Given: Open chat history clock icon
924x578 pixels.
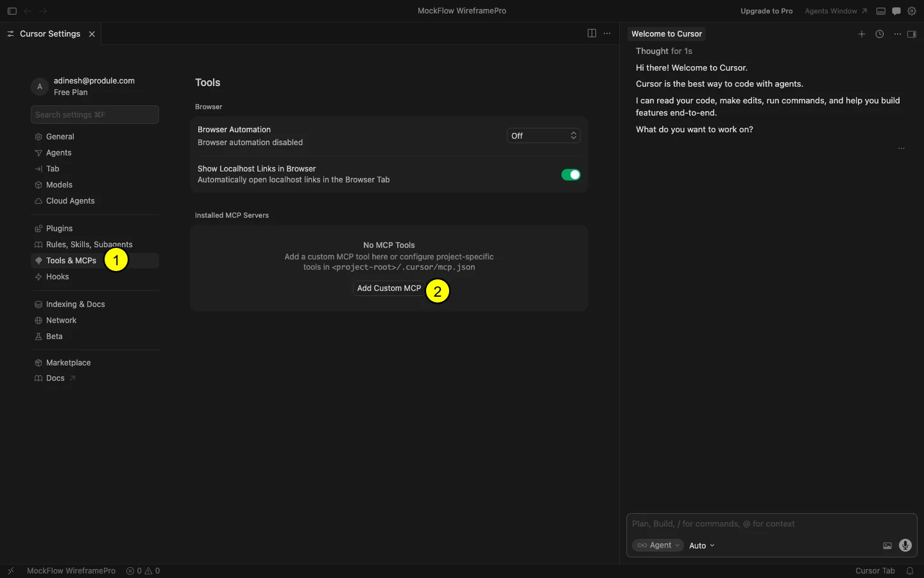Looking at the screenshot, I should pyautogui.click(x=880, y=34).
